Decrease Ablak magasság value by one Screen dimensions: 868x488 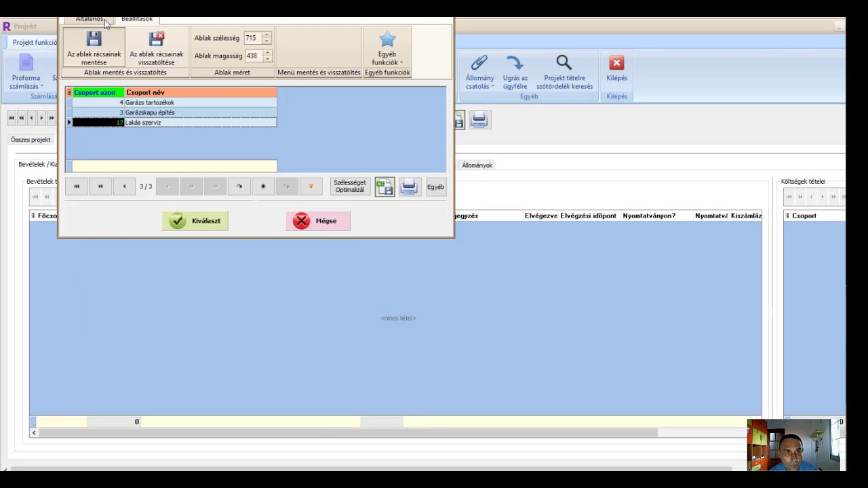(x=267, y=59)
